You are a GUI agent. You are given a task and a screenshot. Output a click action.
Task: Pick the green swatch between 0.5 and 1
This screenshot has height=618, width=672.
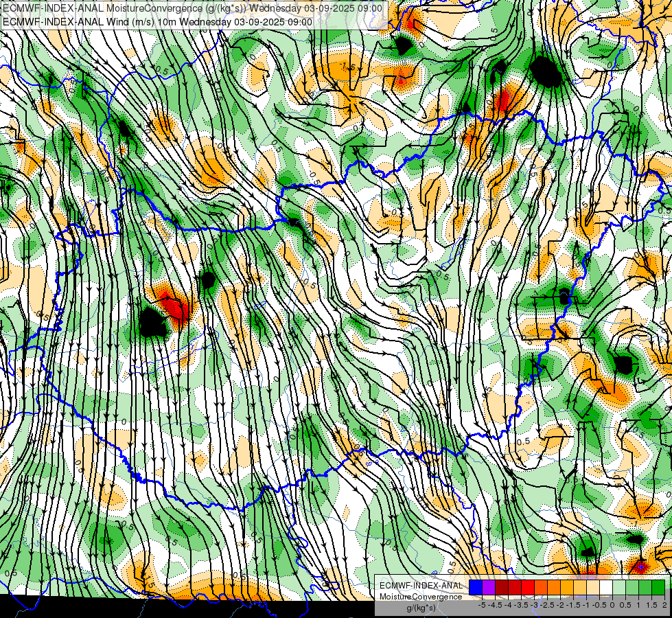coord(632,587)
